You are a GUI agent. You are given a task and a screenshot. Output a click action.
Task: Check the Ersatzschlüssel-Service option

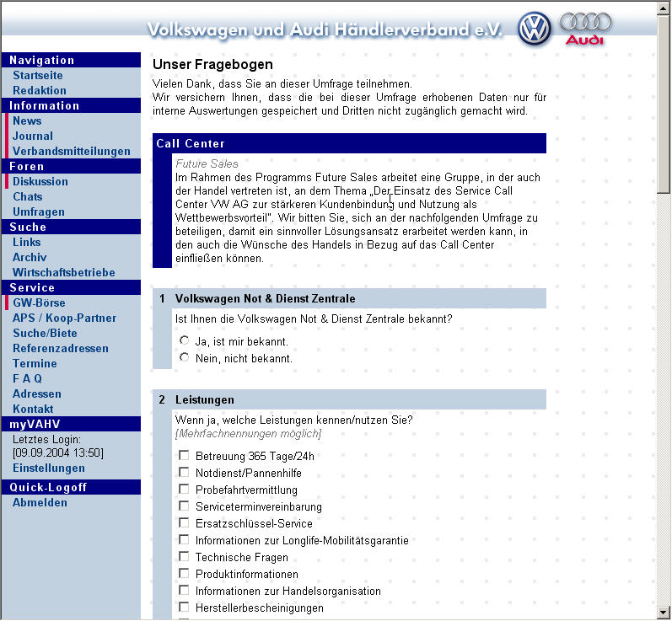point(184,522)
